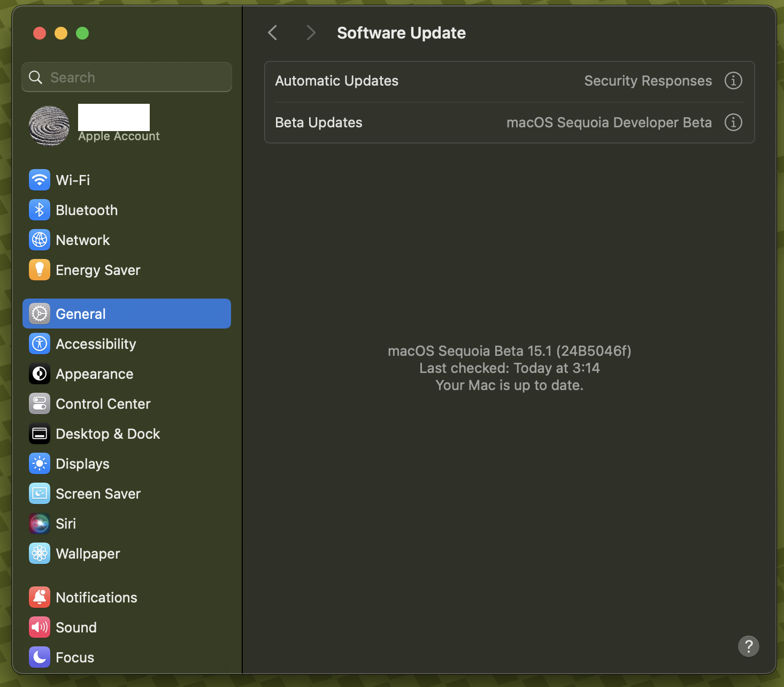
Task: Minimize window with the yellow button
Action: [x=61, y=33]
